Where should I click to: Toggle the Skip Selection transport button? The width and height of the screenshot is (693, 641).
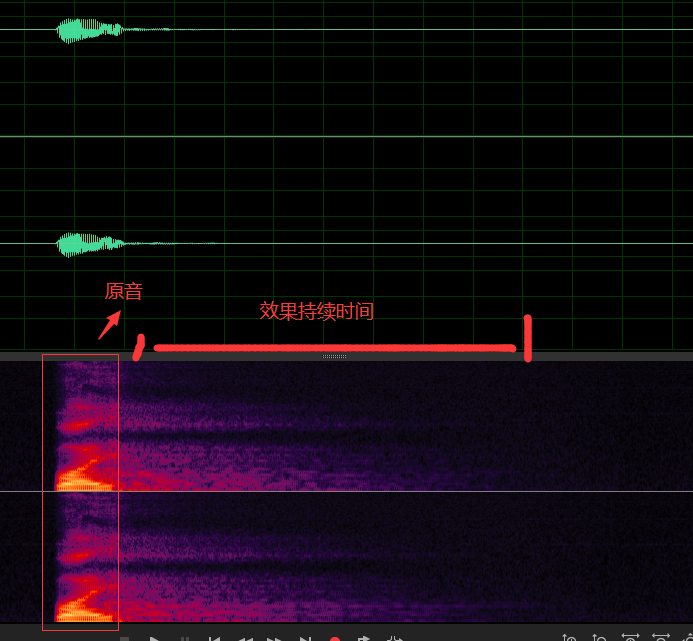tap(395, 639)
